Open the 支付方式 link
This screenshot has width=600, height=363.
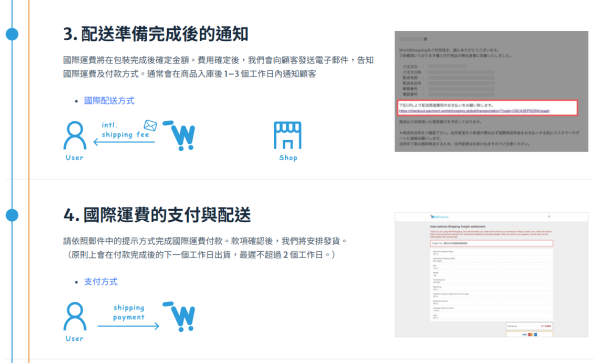tap(101, 282)
